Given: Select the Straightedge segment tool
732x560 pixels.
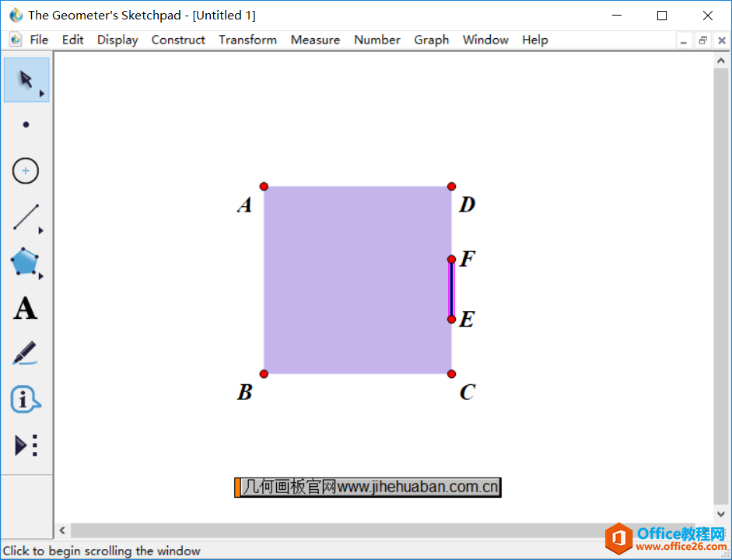Looking at the screenshot, I should click(26, 217).
